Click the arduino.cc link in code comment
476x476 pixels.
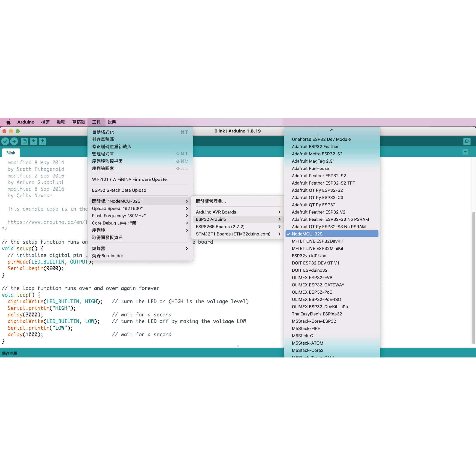[x=48, y=222]
